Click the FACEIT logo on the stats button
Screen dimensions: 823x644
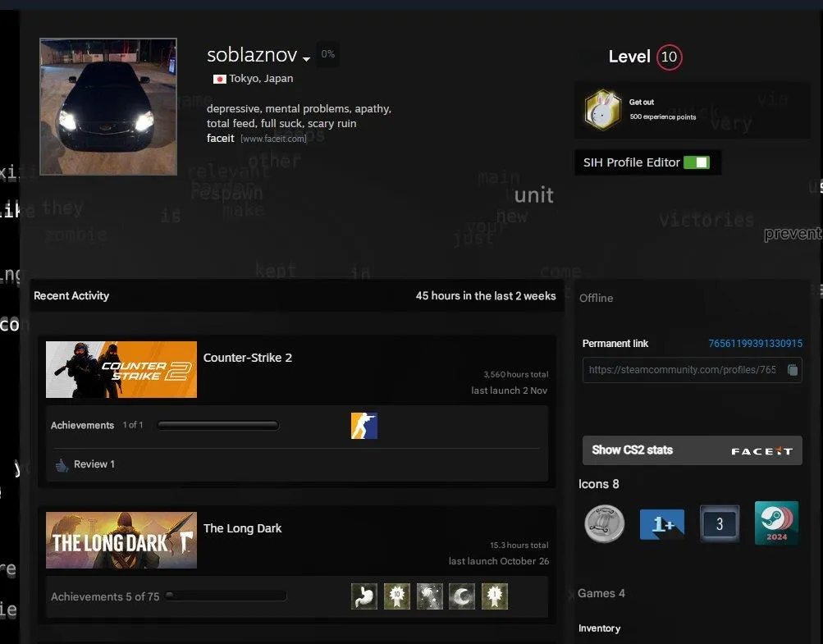tap(761, 450)
